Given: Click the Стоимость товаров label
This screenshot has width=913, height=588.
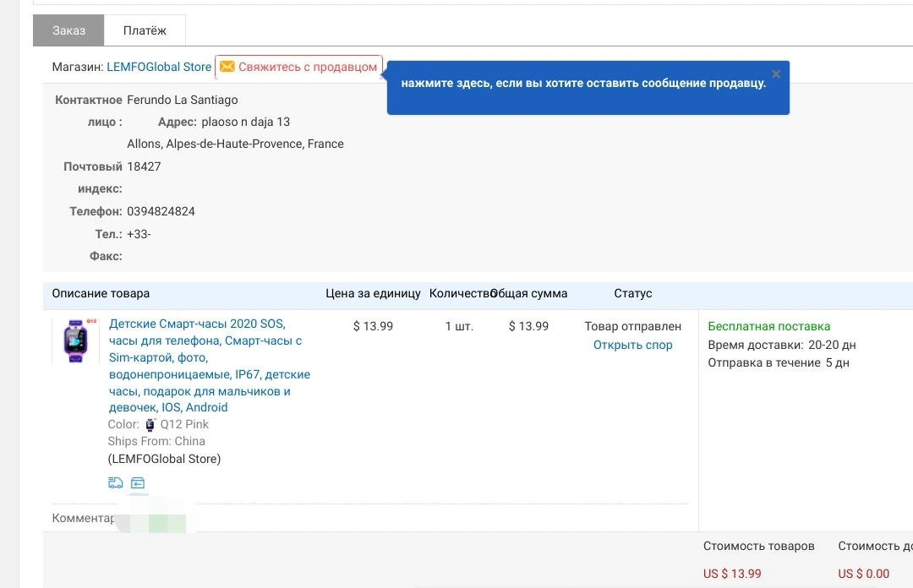Looking at the screenshot, I should point(758,546).
